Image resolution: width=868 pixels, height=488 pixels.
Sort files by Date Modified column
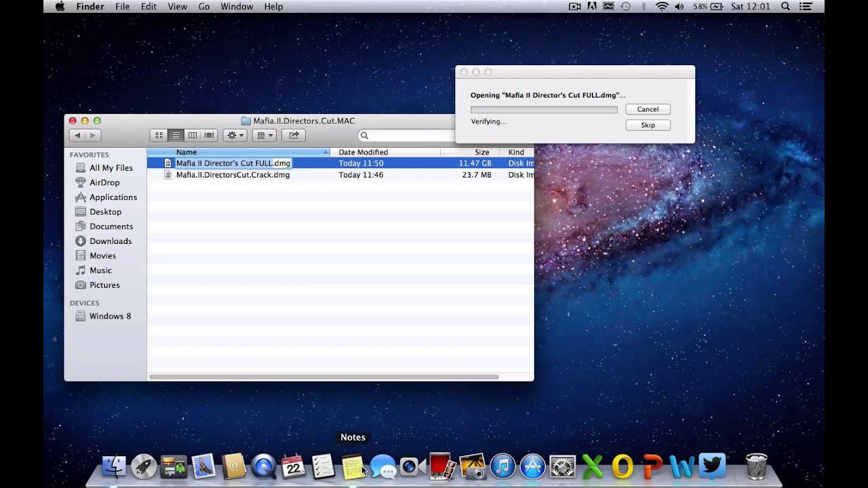[x=385, y=152]
